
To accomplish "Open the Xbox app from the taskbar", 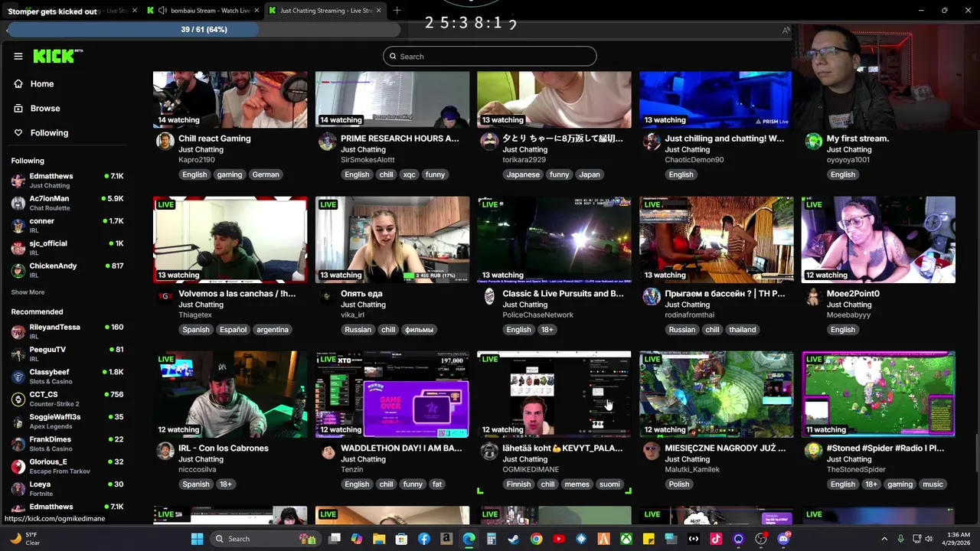I will point(626,539).
